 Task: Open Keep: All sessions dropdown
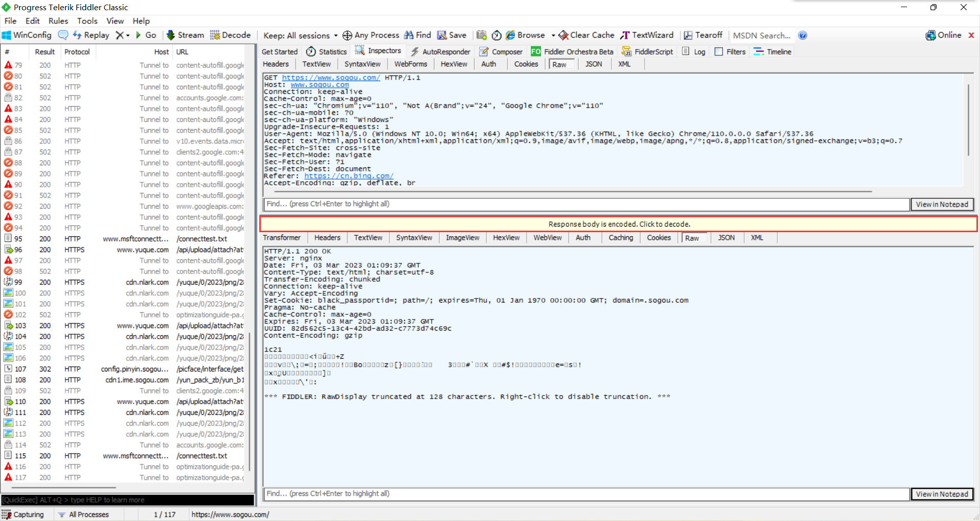[300, 35]
